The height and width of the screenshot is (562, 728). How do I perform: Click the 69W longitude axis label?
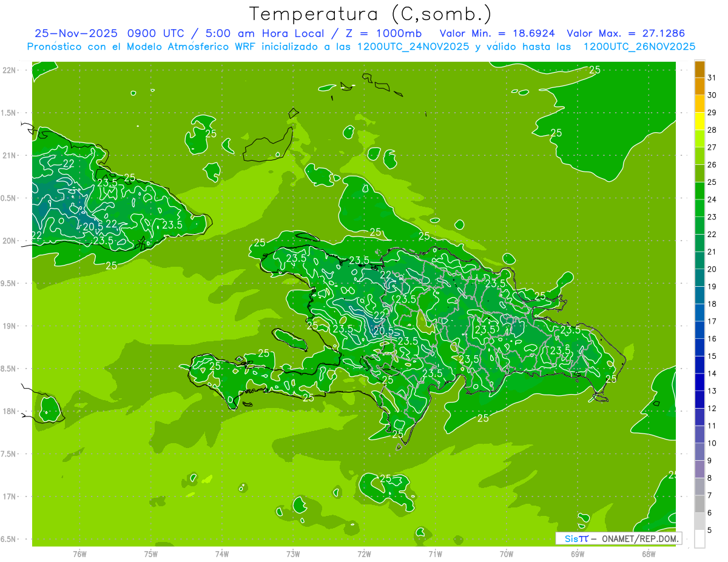(x=578, y=554)
